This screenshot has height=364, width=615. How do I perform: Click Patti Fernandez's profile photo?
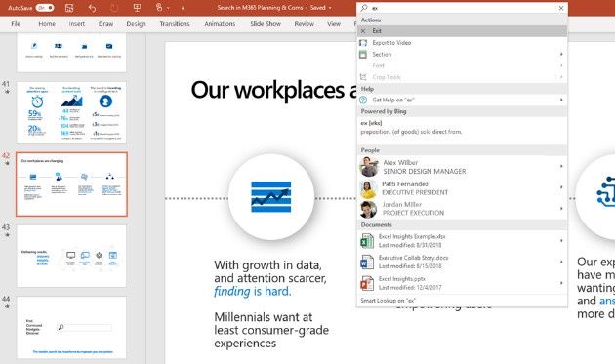tap(369, 189)
